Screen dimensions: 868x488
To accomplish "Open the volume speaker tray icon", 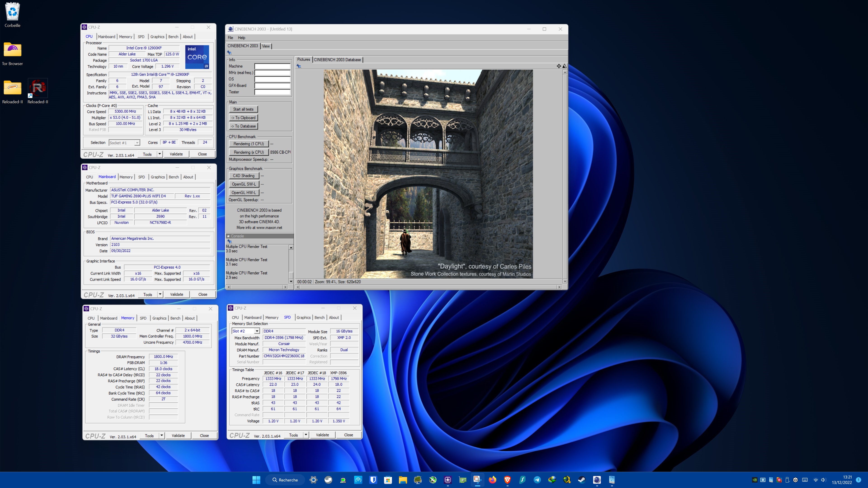I will coord(823,480).
